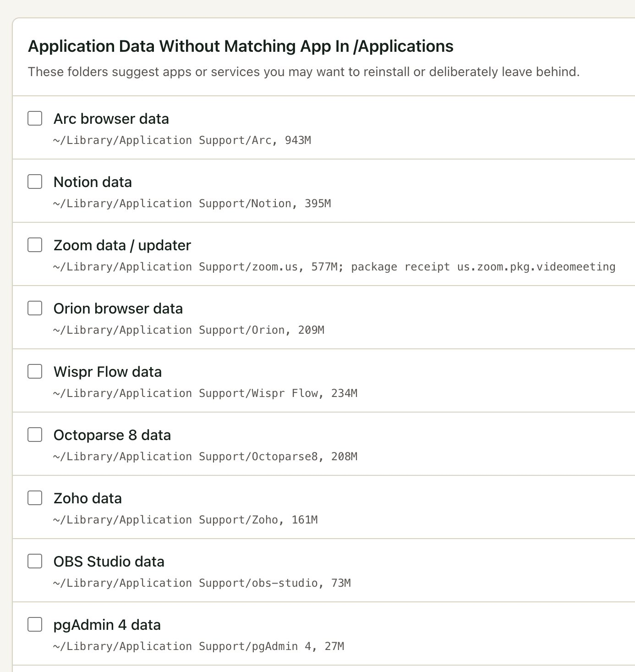Click the path '~/Library/Application Support/Arc, 943M'
The image size is (635, 672).
pos(182,140)
